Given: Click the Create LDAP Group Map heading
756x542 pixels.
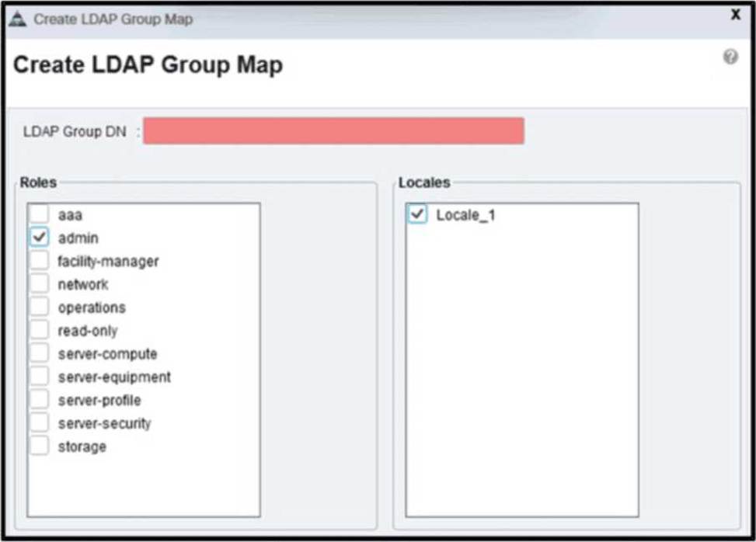Looking at the screenshot, I should [148, 65].
